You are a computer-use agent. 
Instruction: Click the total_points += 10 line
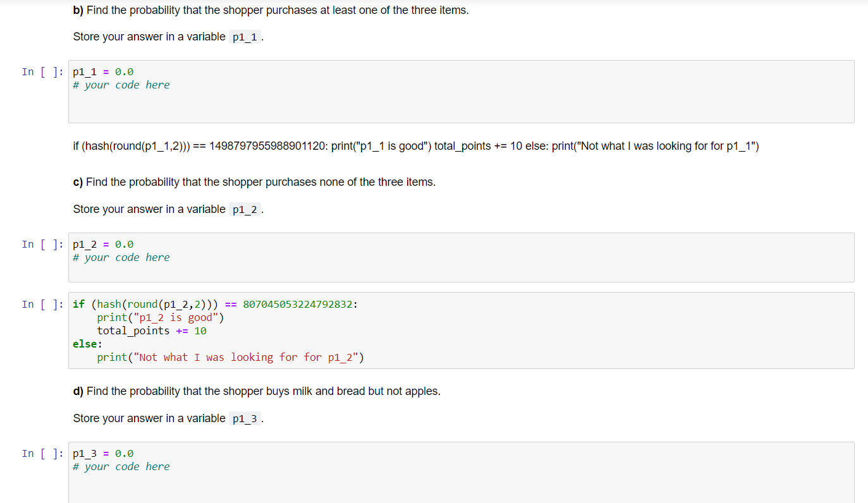pos(152,330)
